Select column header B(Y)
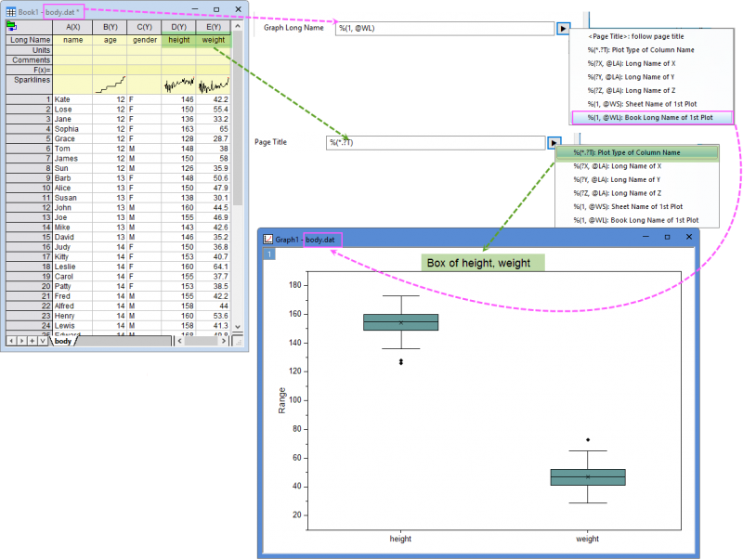743x560 pixels. tap(110, 27)
